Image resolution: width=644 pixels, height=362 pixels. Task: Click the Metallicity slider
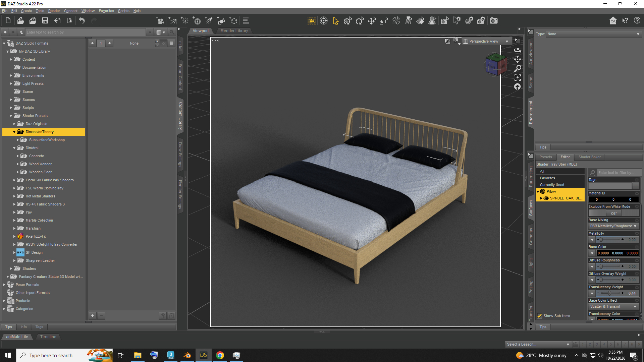(x=610, y=240)
